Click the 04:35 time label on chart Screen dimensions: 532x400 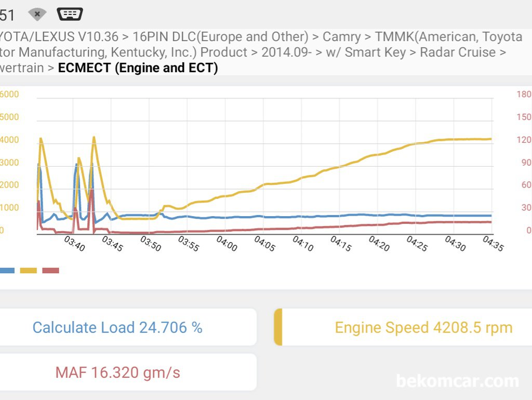coord(493,243)
